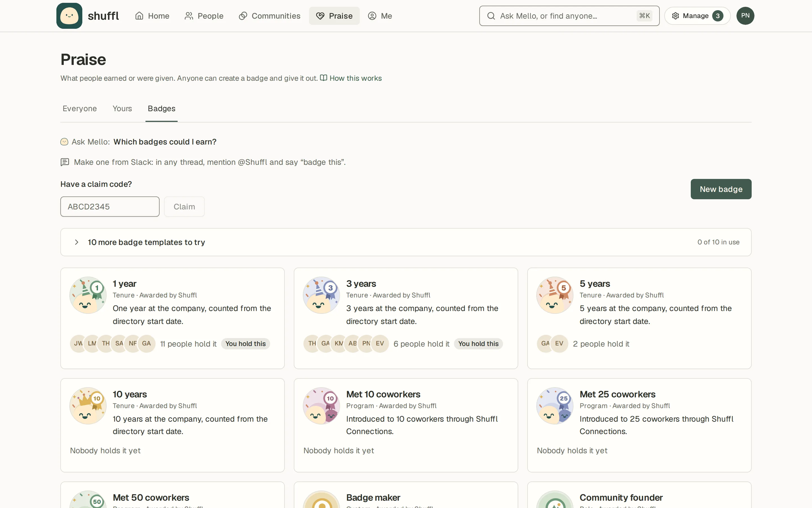Open the Home nav item

pos(152,16)
